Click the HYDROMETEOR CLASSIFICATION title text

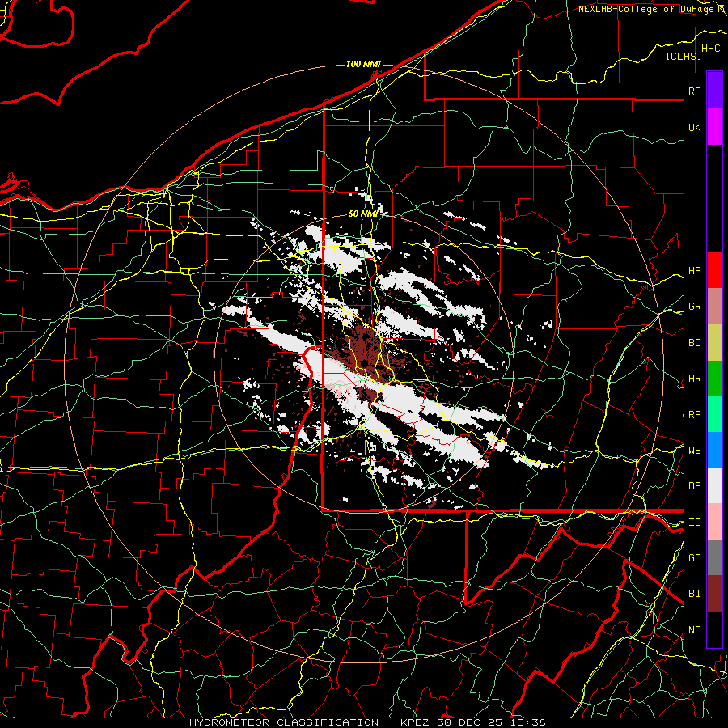click(x=284, y=722)
